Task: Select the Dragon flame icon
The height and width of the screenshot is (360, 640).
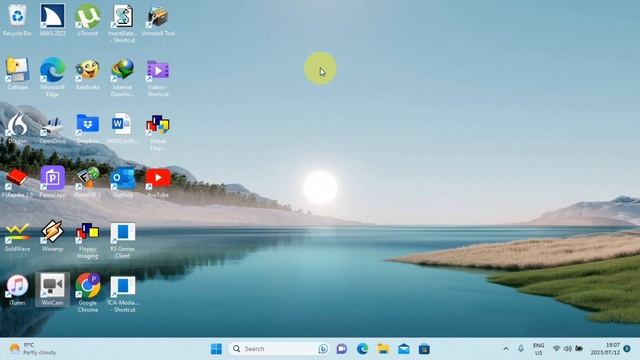Action: click(x=18, y=128)
